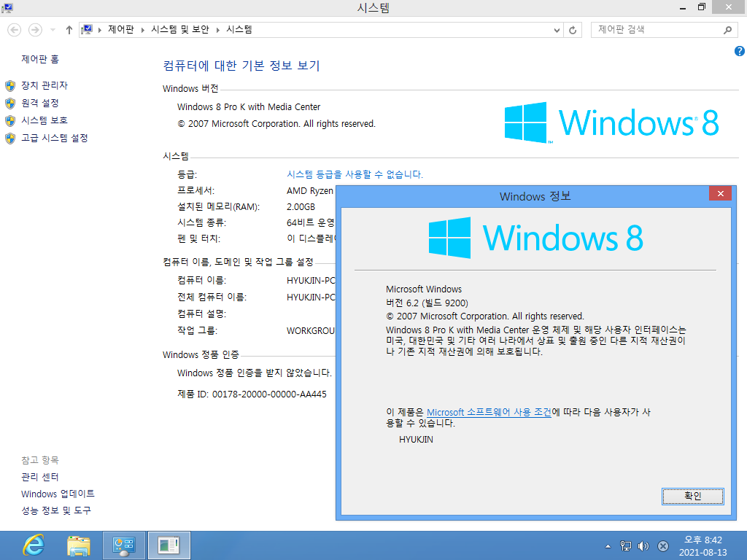Viewport: 747px width, 560px height.
Task: Open the network tray icon
Action: point(625,545)
